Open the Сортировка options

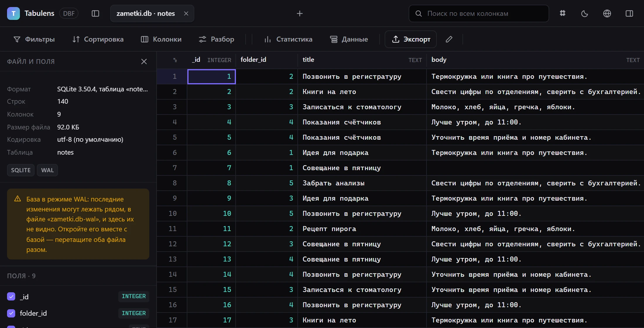(x=98, y=39)
